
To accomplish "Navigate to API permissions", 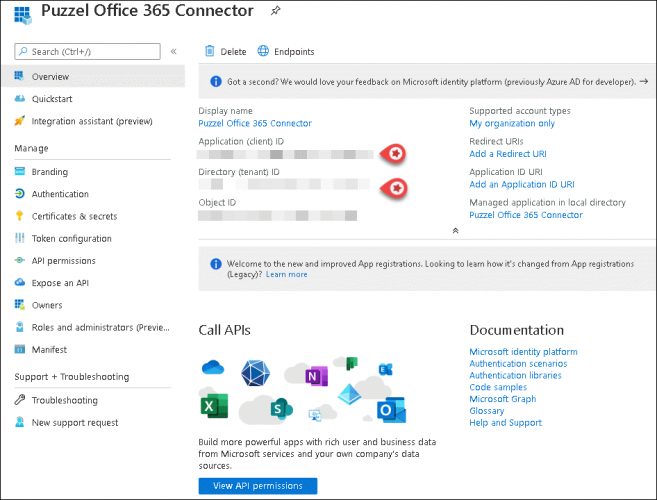I will click(63, 260).
